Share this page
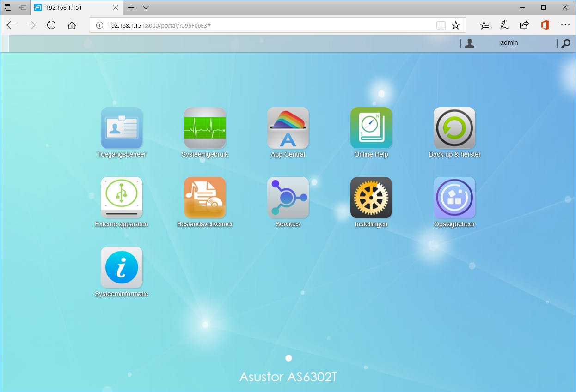The image size is (576, 392). click(524, 25)
